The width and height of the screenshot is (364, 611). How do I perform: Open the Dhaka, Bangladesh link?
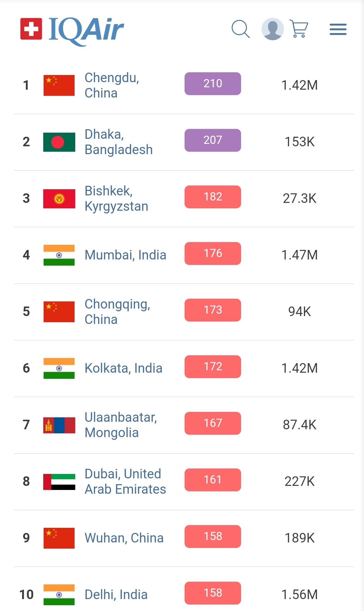click(x=118, y=142)
